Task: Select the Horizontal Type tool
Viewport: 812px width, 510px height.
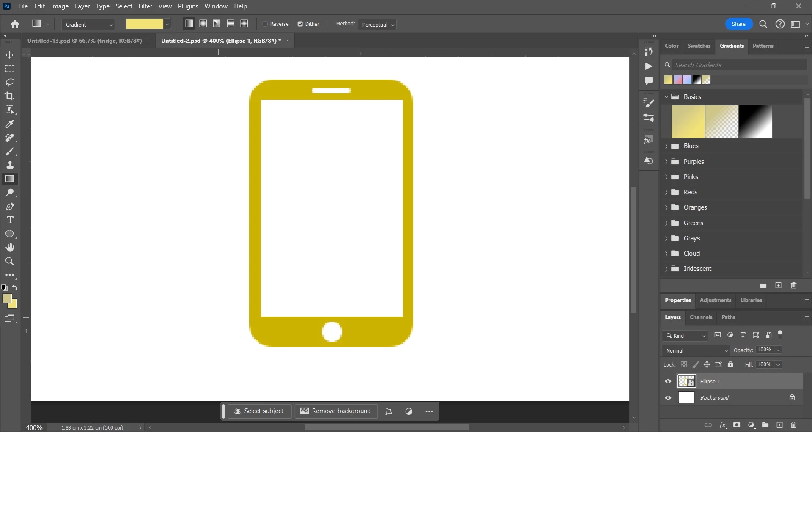Action: pos(10,220)
